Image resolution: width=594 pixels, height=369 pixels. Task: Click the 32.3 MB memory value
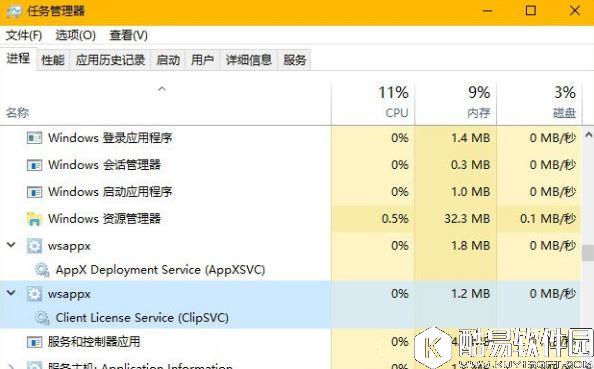pos(467,219)
